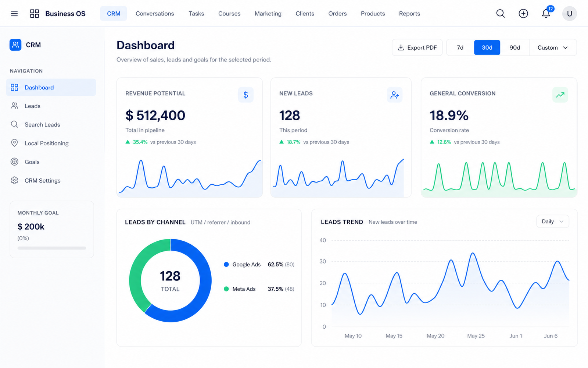Open notifications bell with 12 badge
Viewport: 588px width, 368px height.
(x=546, y=13)
